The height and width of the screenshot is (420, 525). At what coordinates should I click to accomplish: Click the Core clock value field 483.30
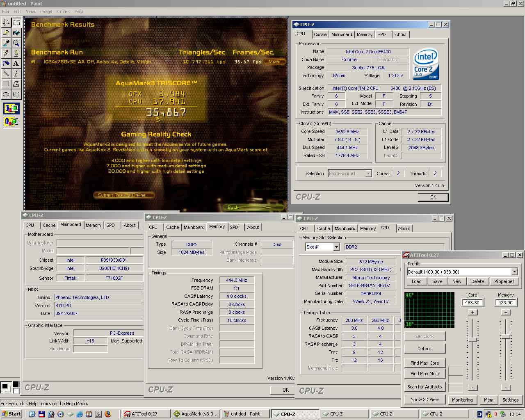(x=472, y=303)
